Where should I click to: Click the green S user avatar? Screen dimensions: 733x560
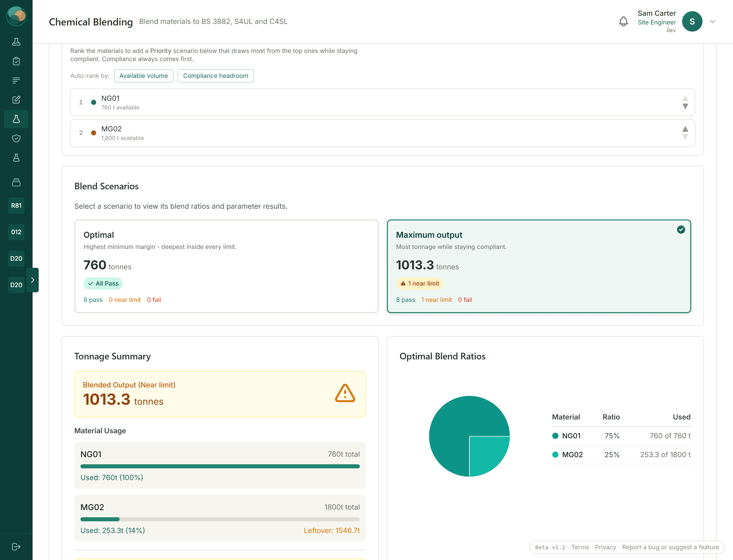tap(692, 22)
